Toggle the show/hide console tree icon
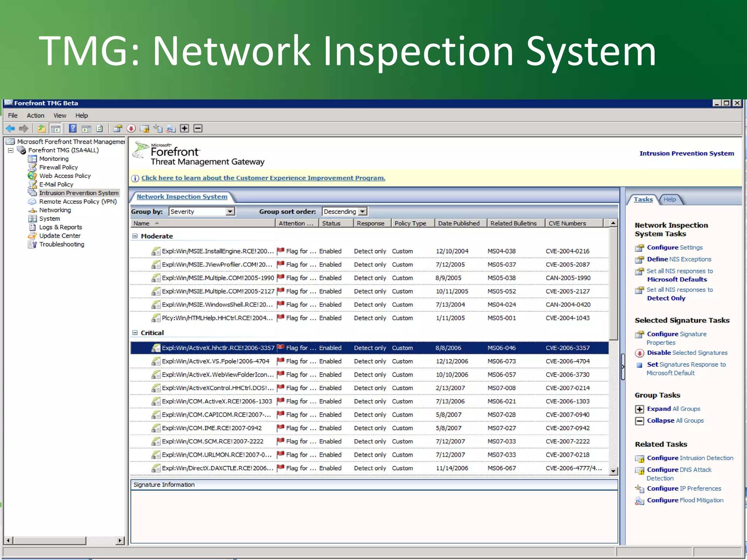 tap(55, 128)
